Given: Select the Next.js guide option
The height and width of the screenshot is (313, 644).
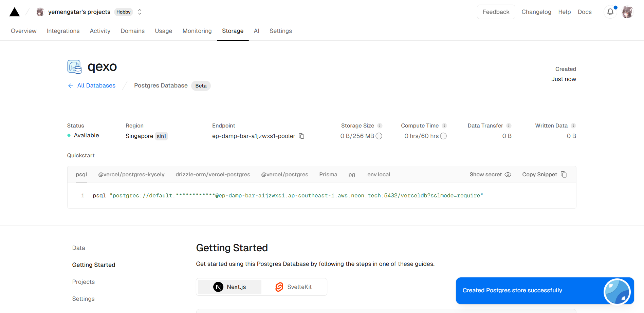Looking at the screenshot, I should pos(229,287).
